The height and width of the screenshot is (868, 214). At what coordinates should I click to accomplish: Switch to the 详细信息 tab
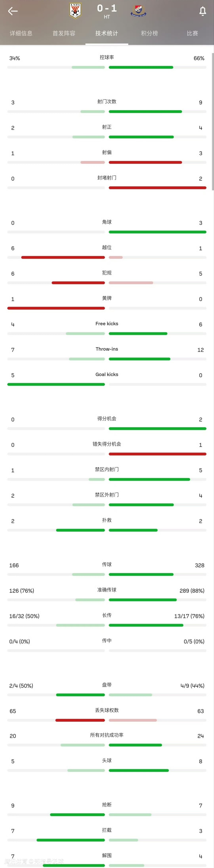(x=21, y=33)
